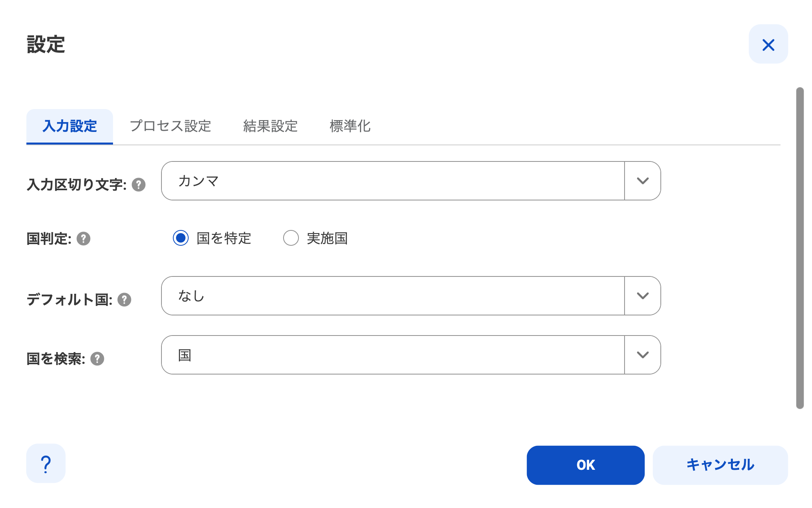
Task: Expand the 国を検索 dropdown arrow
Action: [x=642, y=355]
